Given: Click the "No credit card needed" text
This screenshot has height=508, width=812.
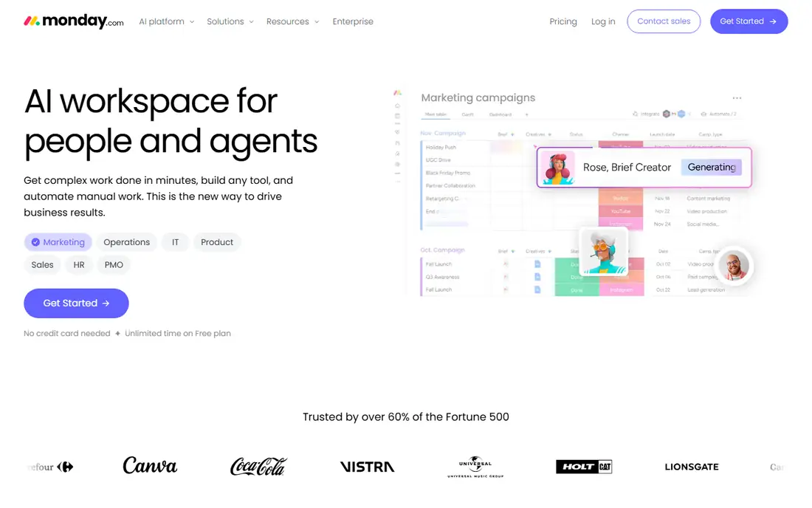Looking at the screenshot, I should [x=66, y=333].
